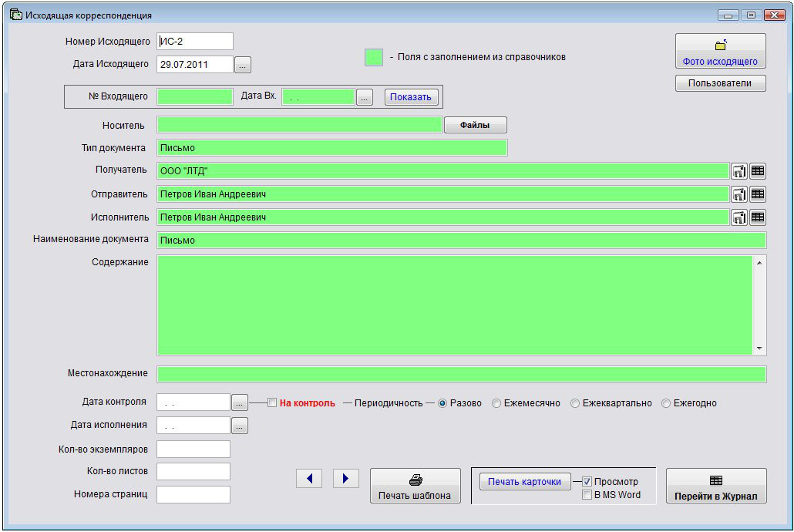
Task: Go to next record with right arrow
Action: tap(346, 478)
